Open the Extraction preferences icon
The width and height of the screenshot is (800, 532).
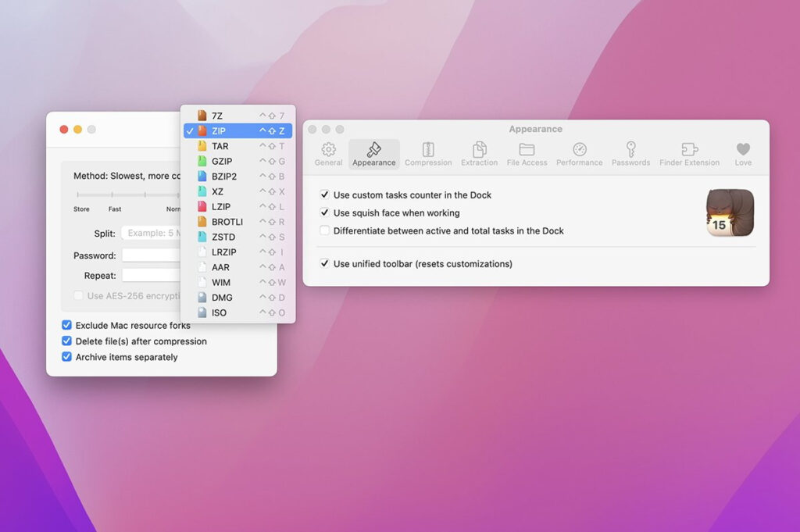click(479, 150)
